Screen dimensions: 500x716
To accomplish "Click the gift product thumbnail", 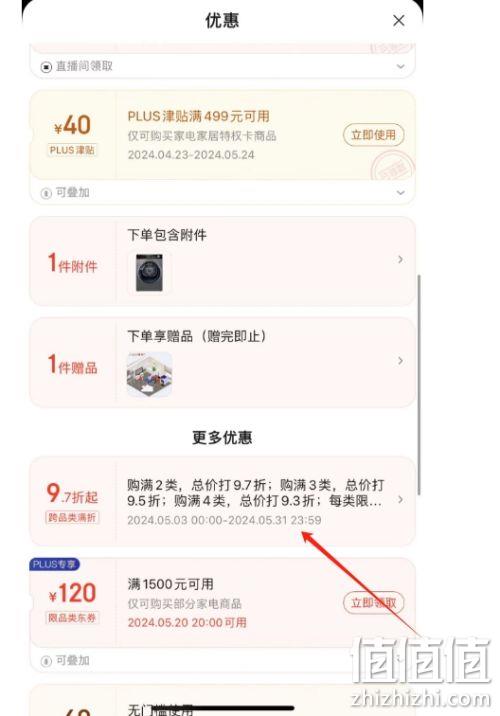I will [x=149, y=374].
